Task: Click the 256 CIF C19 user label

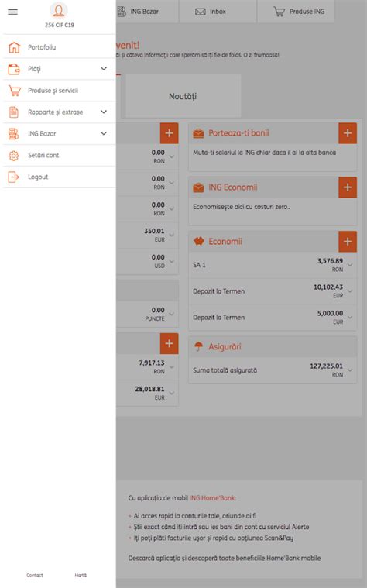Action: [59, 25]
